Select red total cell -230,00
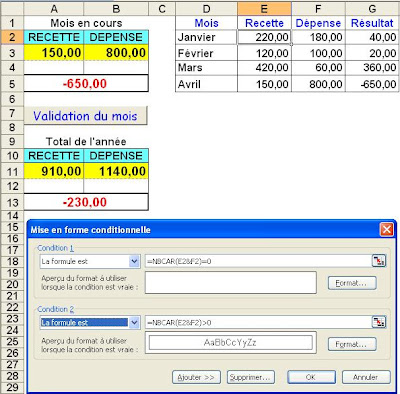Viewport: 400px width, 394px height. [x=86, y=202]
